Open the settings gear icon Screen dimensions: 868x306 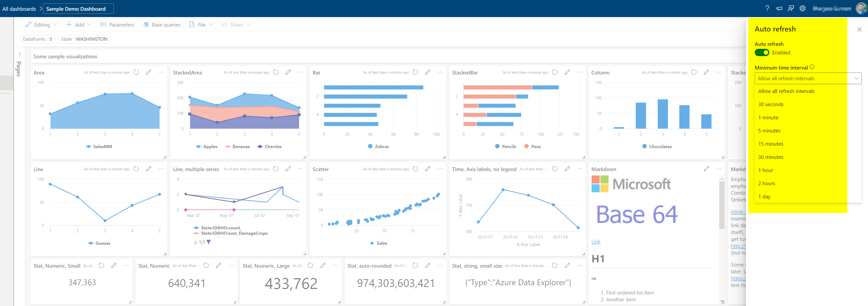[x=803, y=8]
